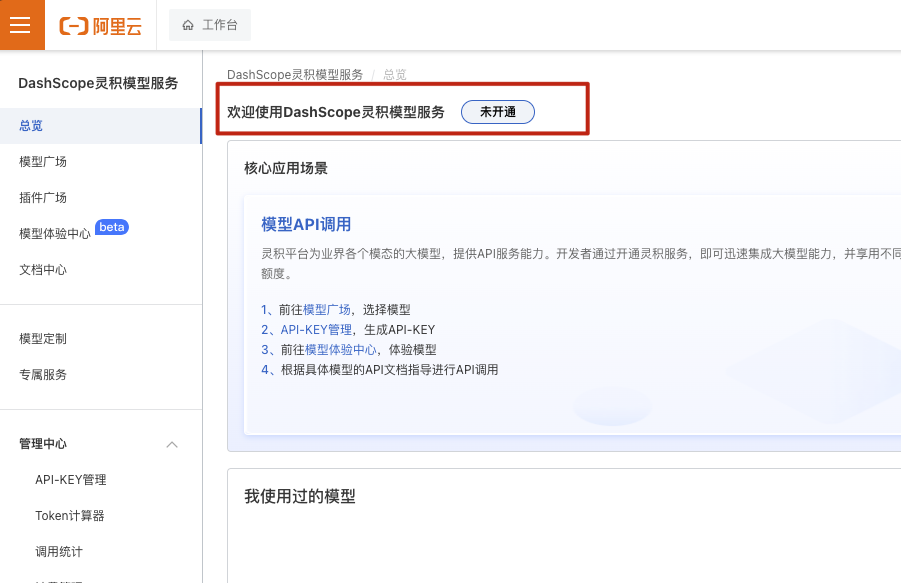The image size is (901, 583).
Task: Click step 4 text 根据具体模型的API文档指导进行API调用
Action: [389, 370]
